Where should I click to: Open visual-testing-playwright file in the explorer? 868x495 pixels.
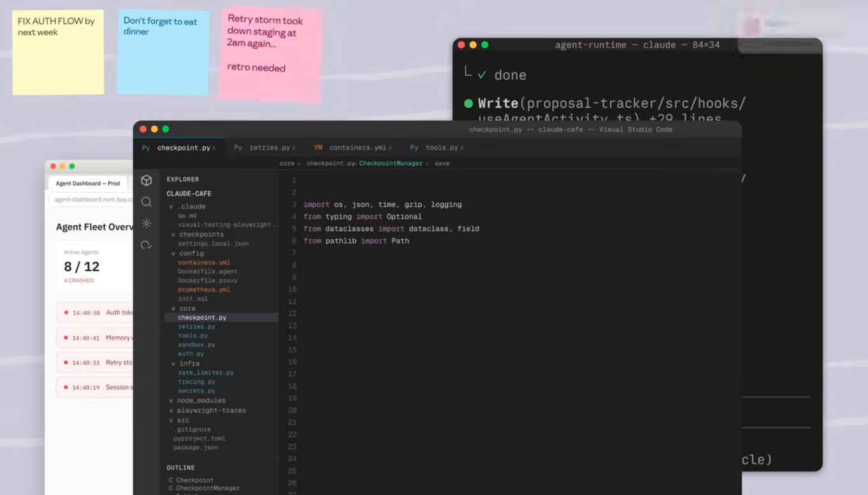pyautogui.click(x=228, y=225)
